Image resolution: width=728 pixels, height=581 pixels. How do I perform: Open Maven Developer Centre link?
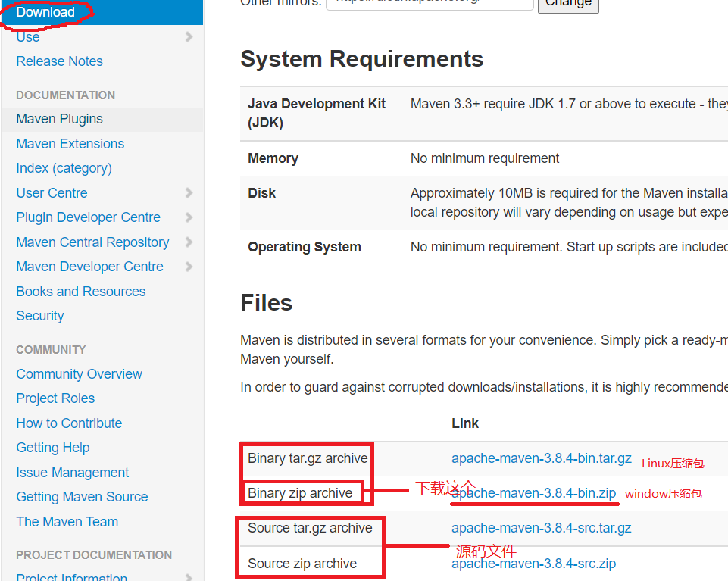[x=89, y=267]
